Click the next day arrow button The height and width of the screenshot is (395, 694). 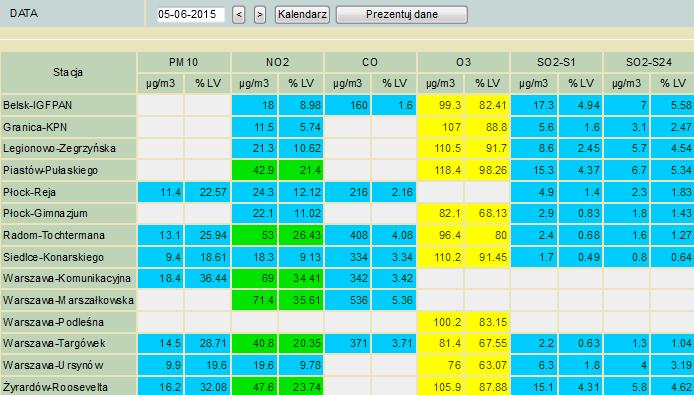click(260, 15)
